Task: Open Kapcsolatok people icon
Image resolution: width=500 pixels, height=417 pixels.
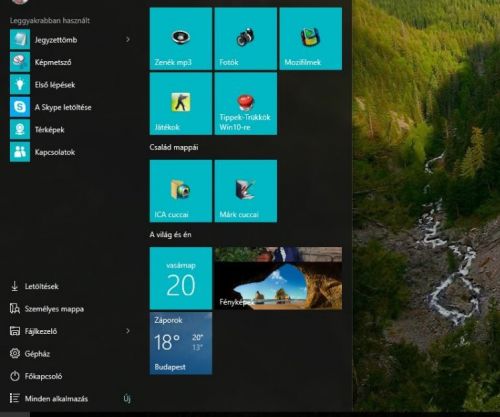Action: (x=20, y=152)
